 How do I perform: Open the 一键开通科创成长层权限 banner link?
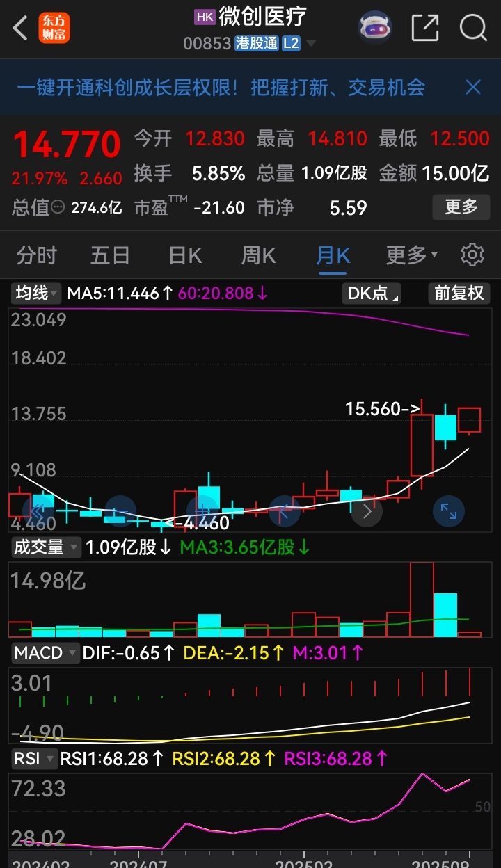click(221, 87)
